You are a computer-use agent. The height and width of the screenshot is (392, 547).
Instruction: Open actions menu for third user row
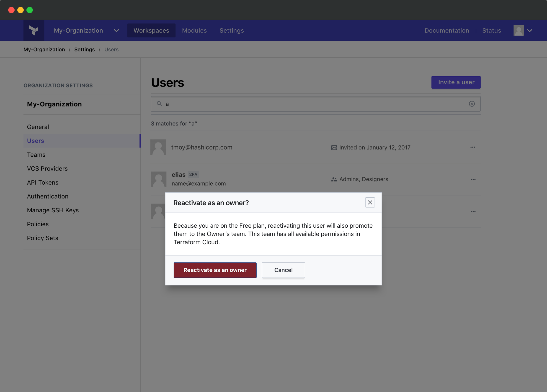click(x=473, y=211)
